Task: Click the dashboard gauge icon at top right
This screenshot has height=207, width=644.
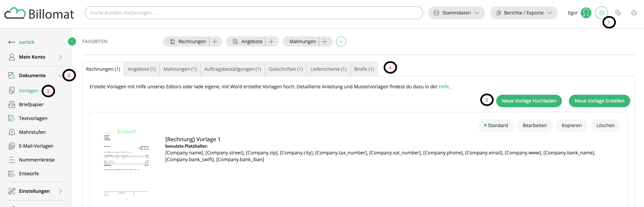Action: click(x=634, y=13)
